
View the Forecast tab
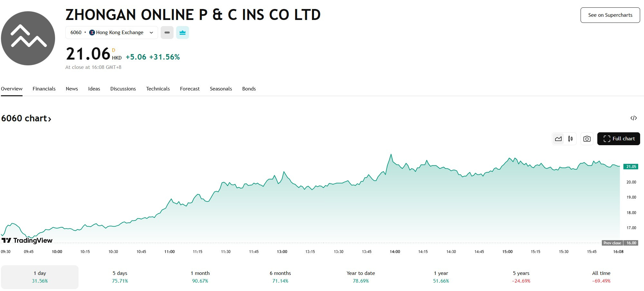(190, 89)
